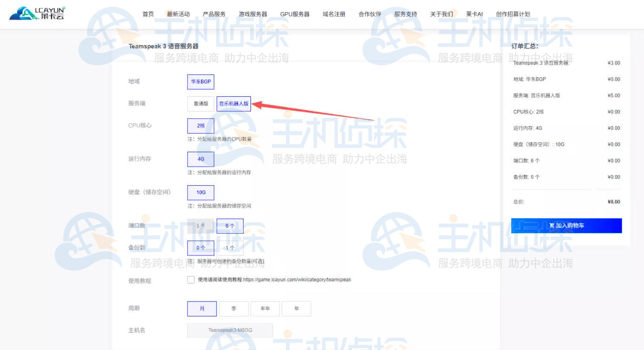
Task: Select the 4G memory option
Action: [201, 159]
